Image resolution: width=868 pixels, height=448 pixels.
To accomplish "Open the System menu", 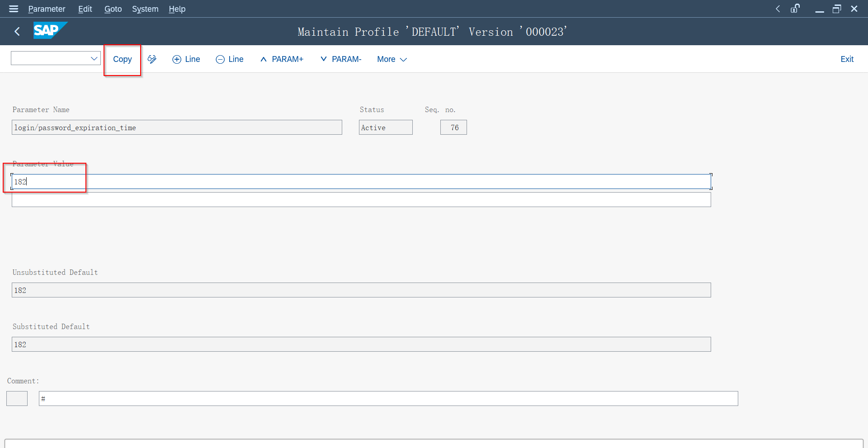I will coord(145,9).
